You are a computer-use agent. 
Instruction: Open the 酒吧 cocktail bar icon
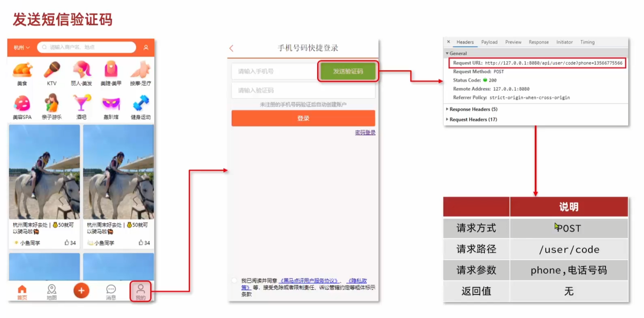click(81, 103)
